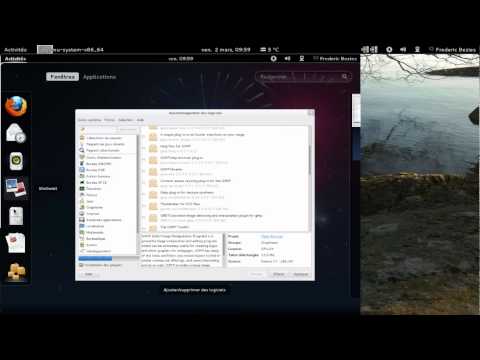Open the guest clock calendar dropdown
The height and width of the screenshot is (360, 480).
pos(181,59)
